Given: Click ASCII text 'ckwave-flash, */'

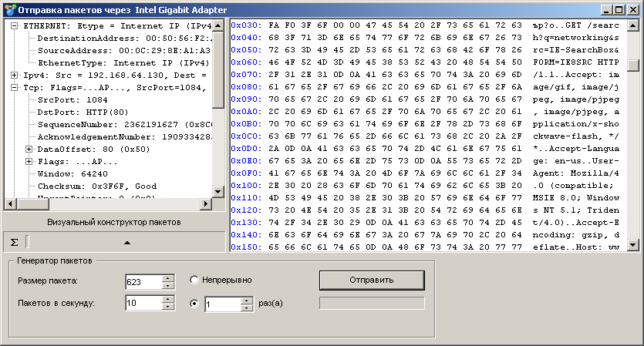Looking at the screenshot, I should [x=576, y=136].
